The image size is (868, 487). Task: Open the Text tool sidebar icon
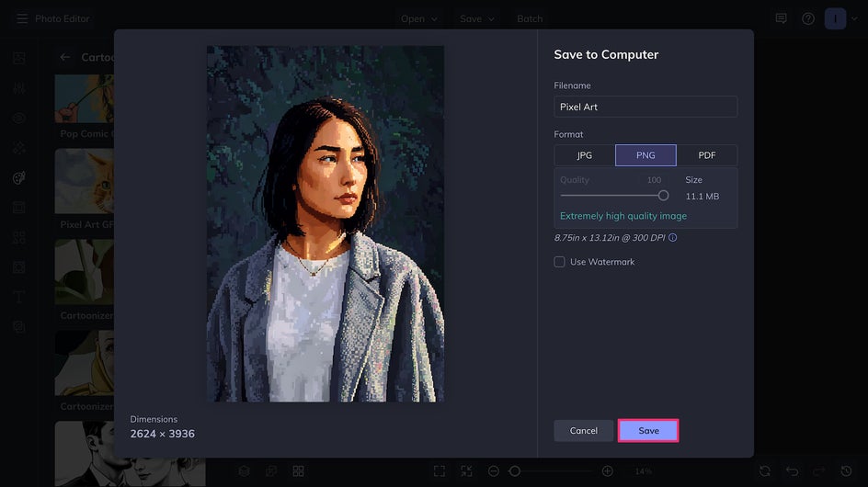(18, 297)
